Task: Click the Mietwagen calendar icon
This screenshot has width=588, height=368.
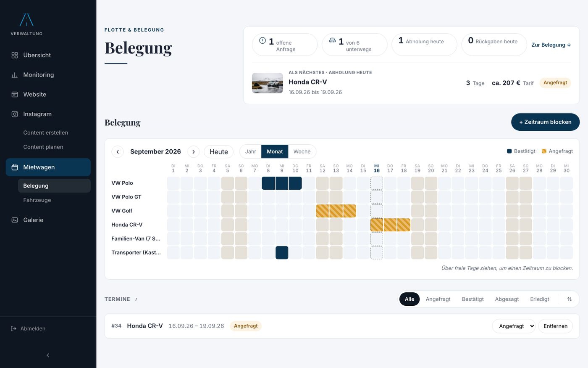Action: (x=15, y=167)
